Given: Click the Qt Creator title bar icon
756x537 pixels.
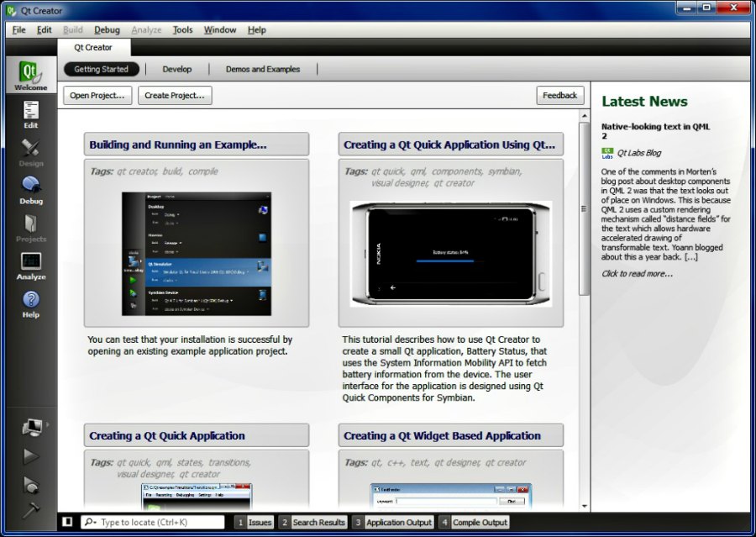Looking at the screenshot, I should [11, 10].
